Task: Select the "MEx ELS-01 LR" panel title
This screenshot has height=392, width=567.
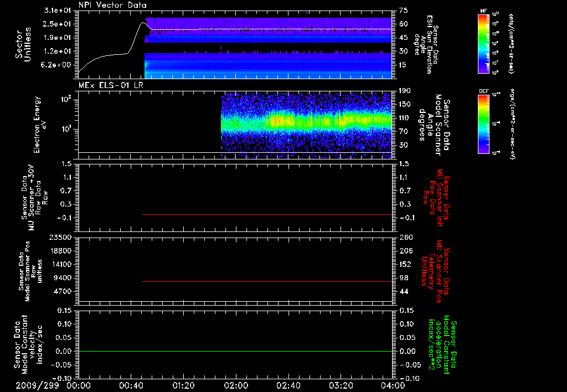Action: pyautogui.click(x=111, y=86)
